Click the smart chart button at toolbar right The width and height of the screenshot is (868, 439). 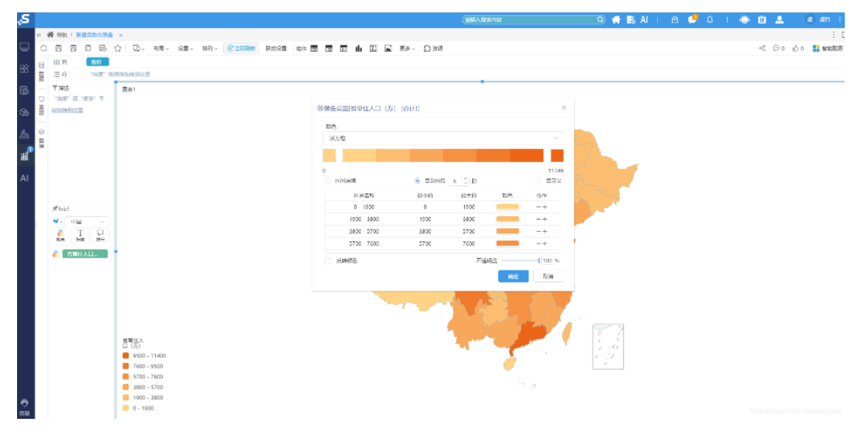(x=828, y=48)
